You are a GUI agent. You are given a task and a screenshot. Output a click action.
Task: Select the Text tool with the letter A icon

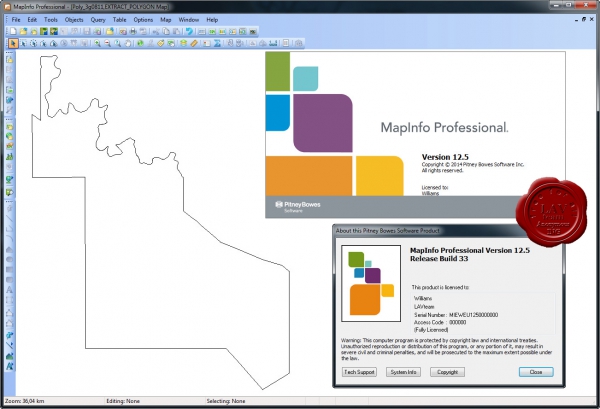pos(10,290)
